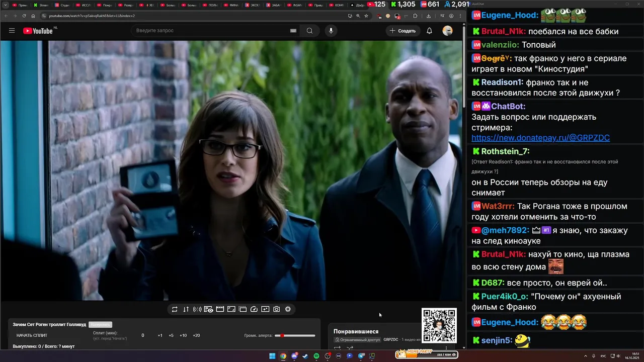Switch to the ФИНА browser tab

tap(231, 5)
